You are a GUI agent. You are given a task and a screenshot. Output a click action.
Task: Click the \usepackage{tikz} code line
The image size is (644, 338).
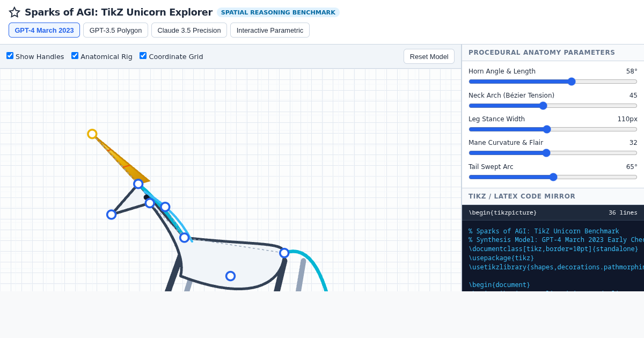click(501, 258)
